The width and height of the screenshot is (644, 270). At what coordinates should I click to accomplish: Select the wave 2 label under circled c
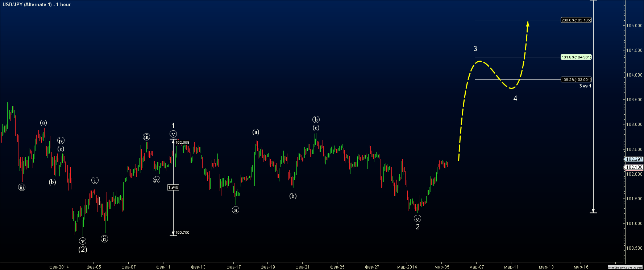tap(417, 227)
